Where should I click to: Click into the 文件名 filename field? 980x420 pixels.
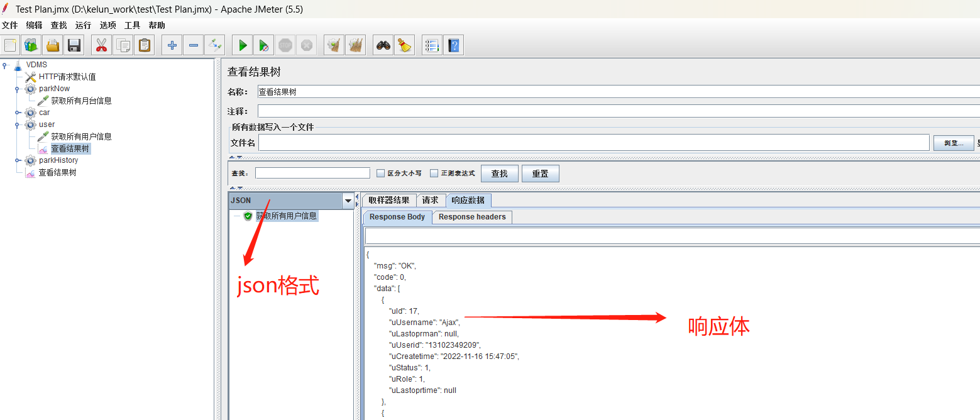[594, 143]
